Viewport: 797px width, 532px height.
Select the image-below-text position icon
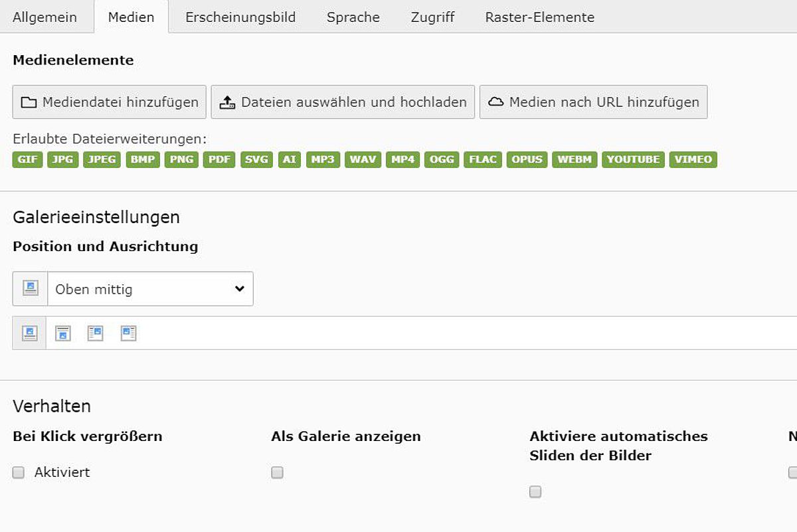point(63,333)
